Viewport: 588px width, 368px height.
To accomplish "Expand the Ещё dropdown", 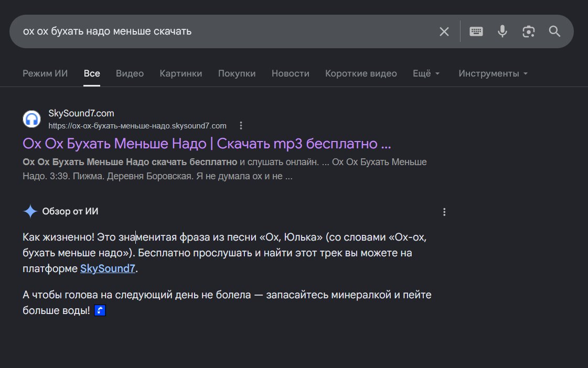I will [426, 73].
